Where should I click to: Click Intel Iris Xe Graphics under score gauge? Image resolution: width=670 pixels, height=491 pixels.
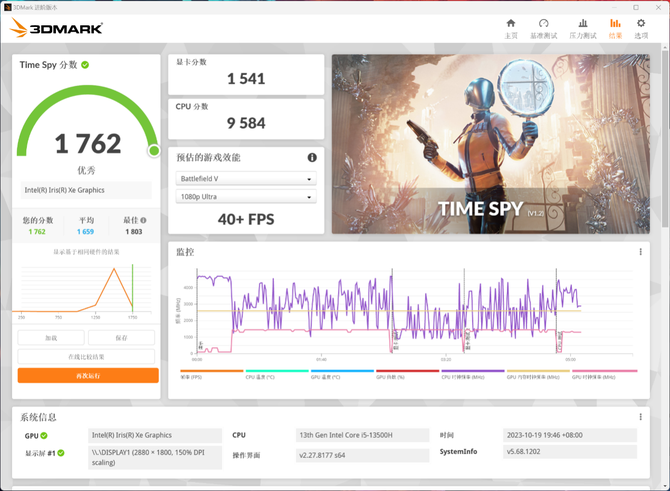coord(86,190)
